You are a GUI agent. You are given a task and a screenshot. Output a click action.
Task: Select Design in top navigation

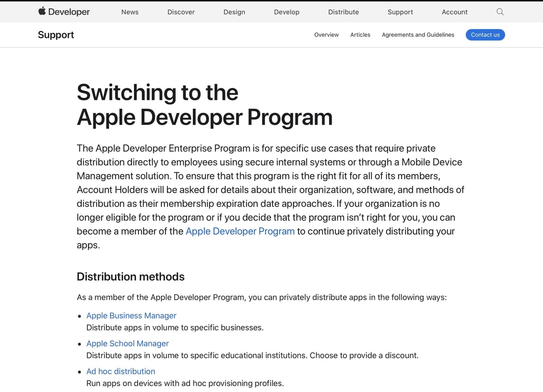tap(234, 12)
